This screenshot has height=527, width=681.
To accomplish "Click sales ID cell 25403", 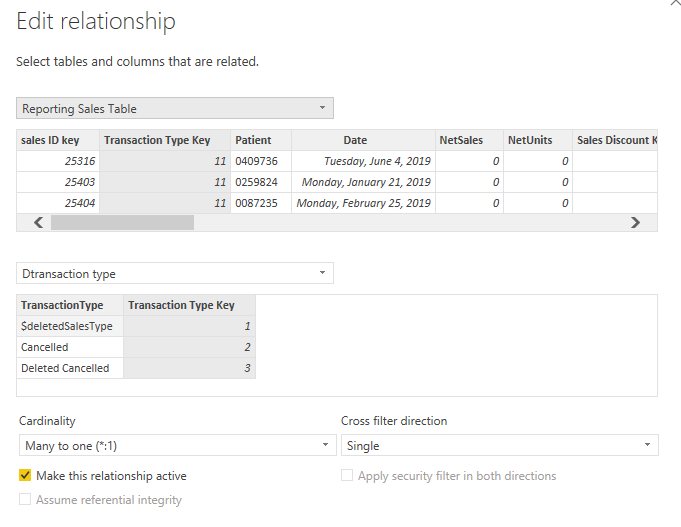I will tap(58, 182).
